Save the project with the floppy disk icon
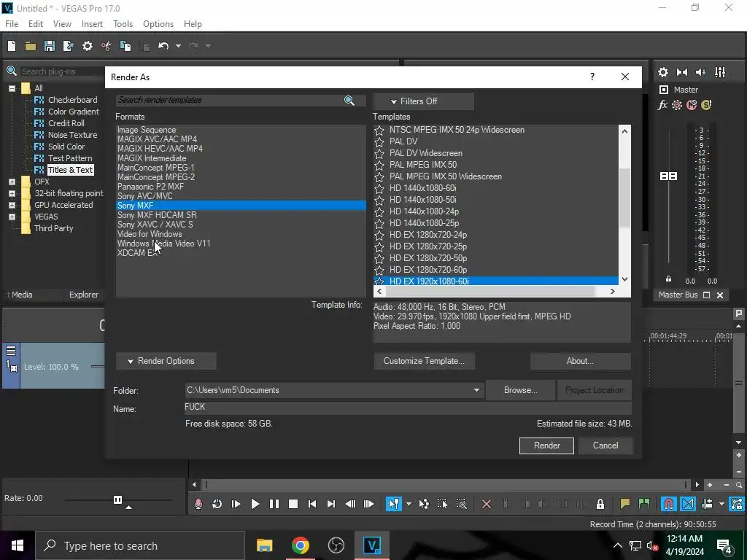Screen dimensions: 747x560 point(49,46)
